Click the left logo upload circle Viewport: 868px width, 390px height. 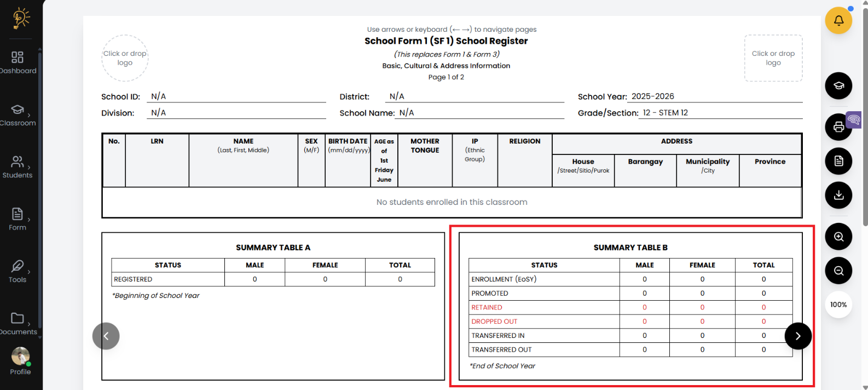(125, 58)
